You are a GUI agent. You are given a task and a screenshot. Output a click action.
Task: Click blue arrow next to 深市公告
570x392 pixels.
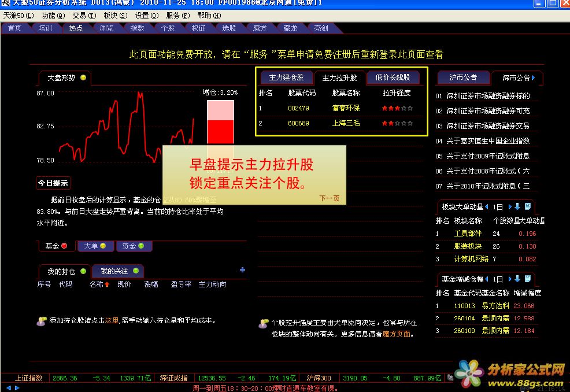click(533, 78)
